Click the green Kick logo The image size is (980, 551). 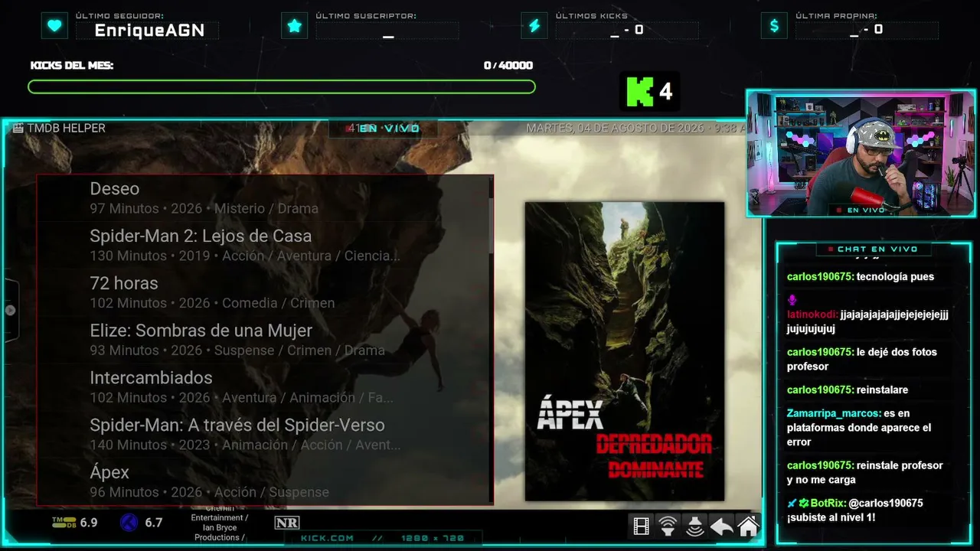(640, 92)
